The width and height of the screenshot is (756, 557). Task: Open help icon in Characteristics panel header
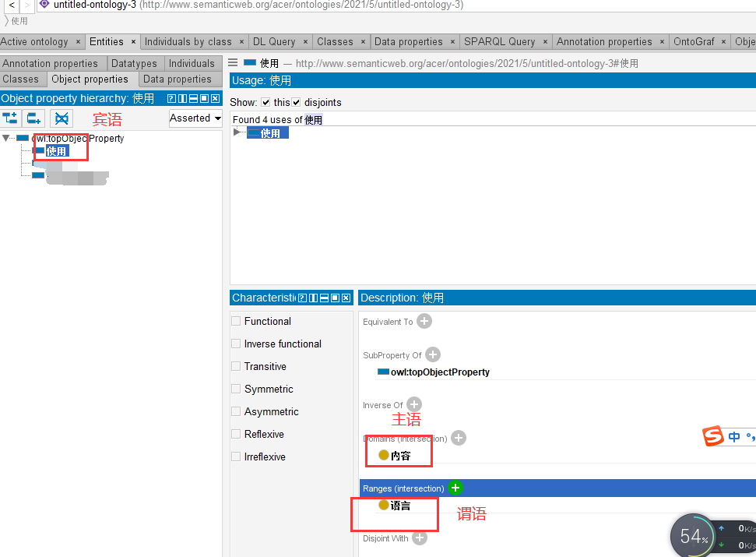(x=302, y=298)
